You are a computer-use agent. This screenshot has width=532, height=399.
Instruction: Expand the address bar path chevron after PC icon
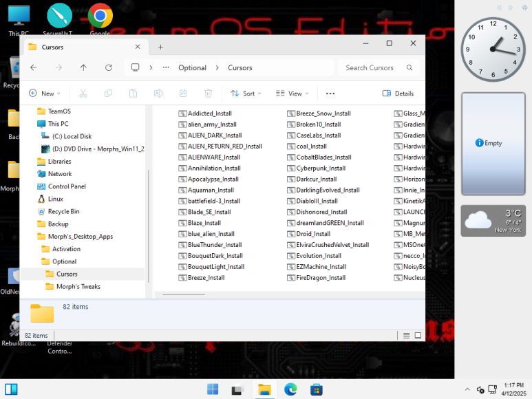point(151,67)
